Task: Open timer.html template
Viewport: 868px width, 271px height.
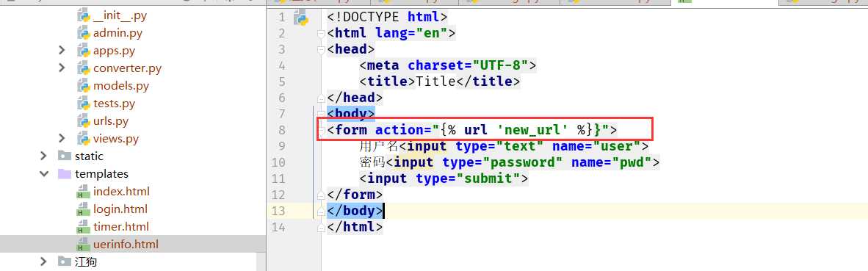Action: click(120, 227)
